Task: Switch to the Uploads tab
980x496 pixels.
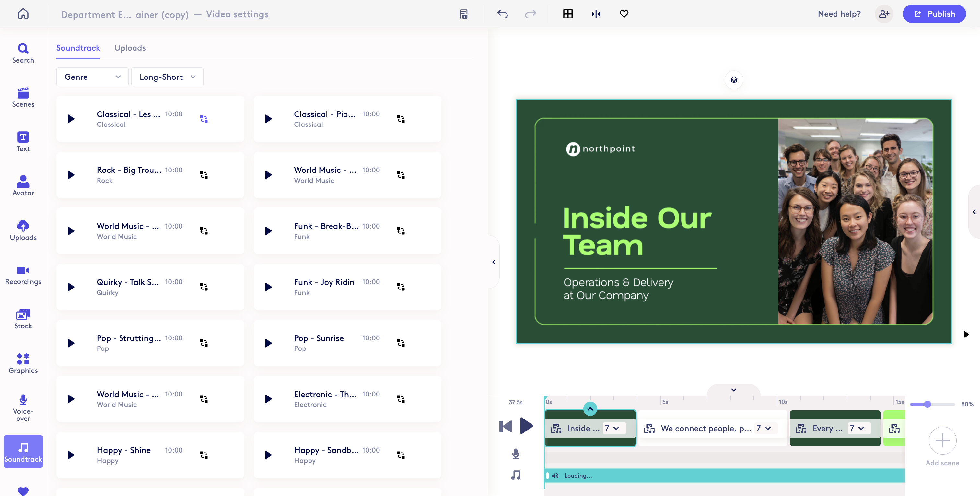Action: pos(130,48)
